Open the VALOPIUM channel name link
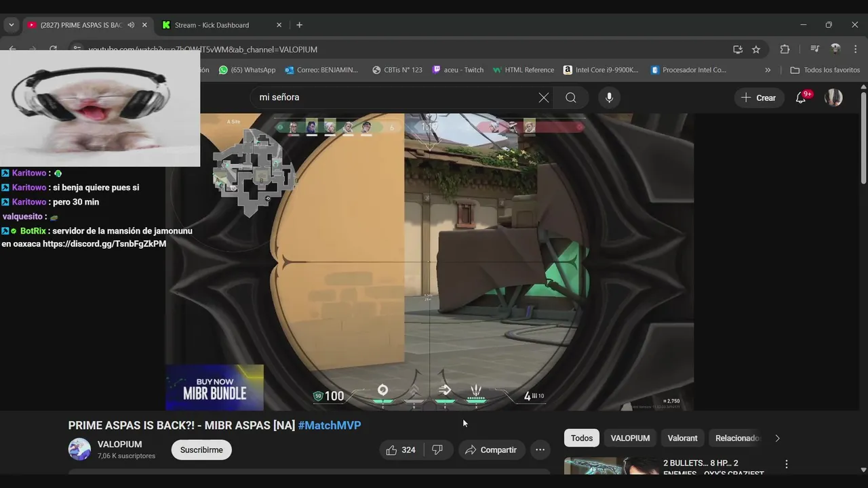Viewport: 868px width, 488px height. click(120, 445)
